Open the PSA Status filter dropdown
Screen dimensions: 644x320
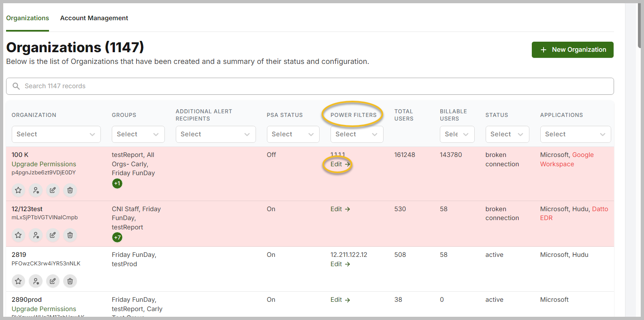[293, 134]
